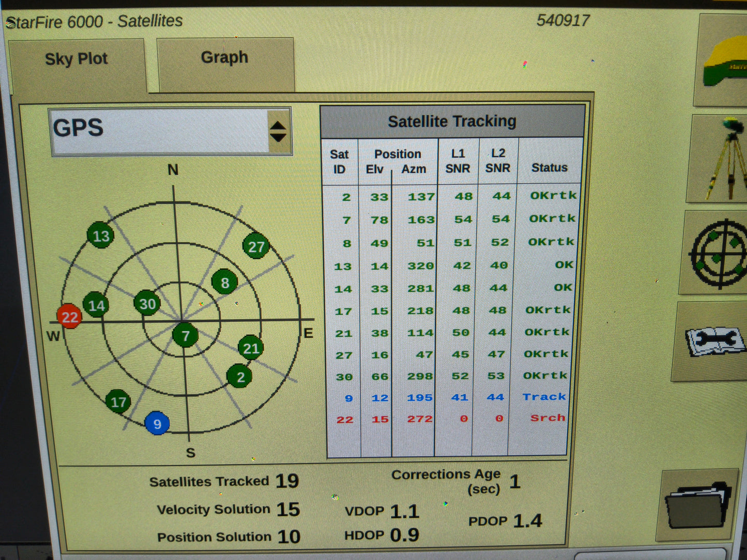Viewport: 747px width, 560px height.
Task: Click the Corrections Age value 1
Action: tap(515, 481)
